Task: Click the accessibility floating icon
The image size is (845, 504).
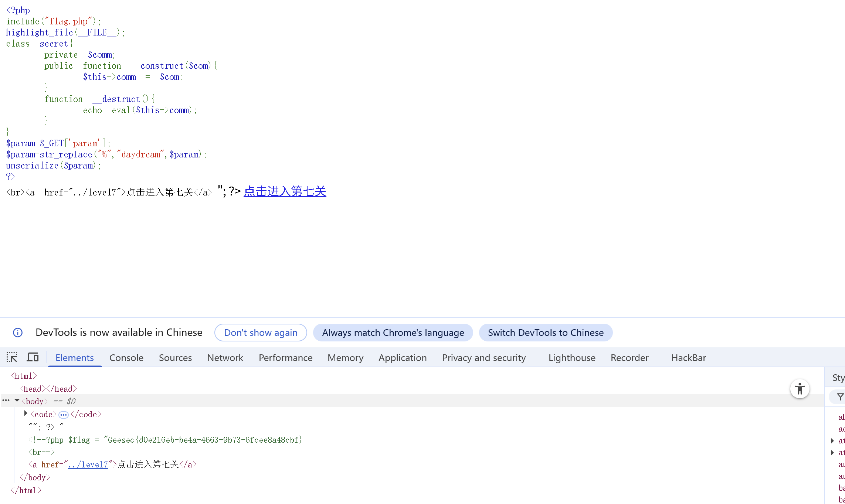Action: [x=800, y=389]
